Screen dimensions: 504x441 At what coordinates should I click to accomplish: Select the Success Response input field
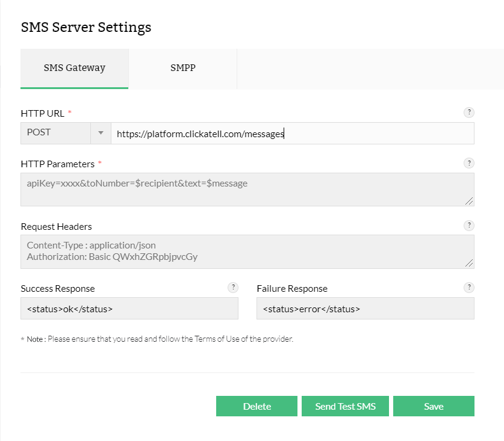pyautogui.click(x=129, y=309)
